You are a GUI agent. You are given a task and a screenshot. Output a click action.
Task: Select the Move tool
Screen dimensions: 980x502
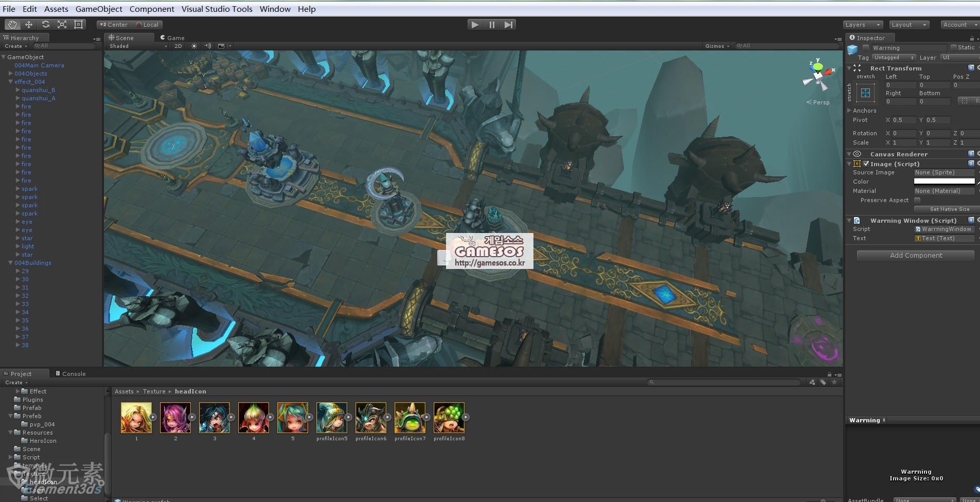pyautogui.click(x=29, y=25)
